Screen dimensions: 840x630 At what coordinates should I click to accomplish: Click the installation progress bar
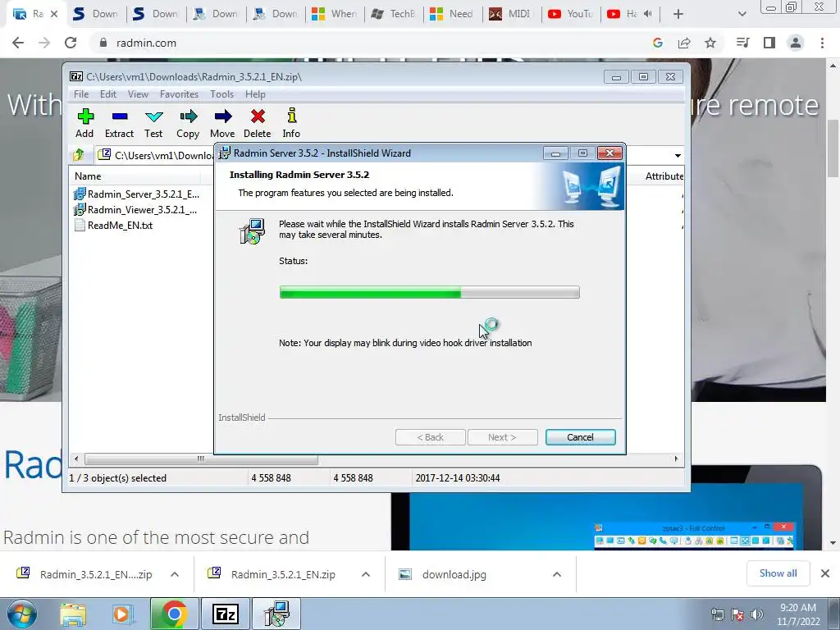430,292
